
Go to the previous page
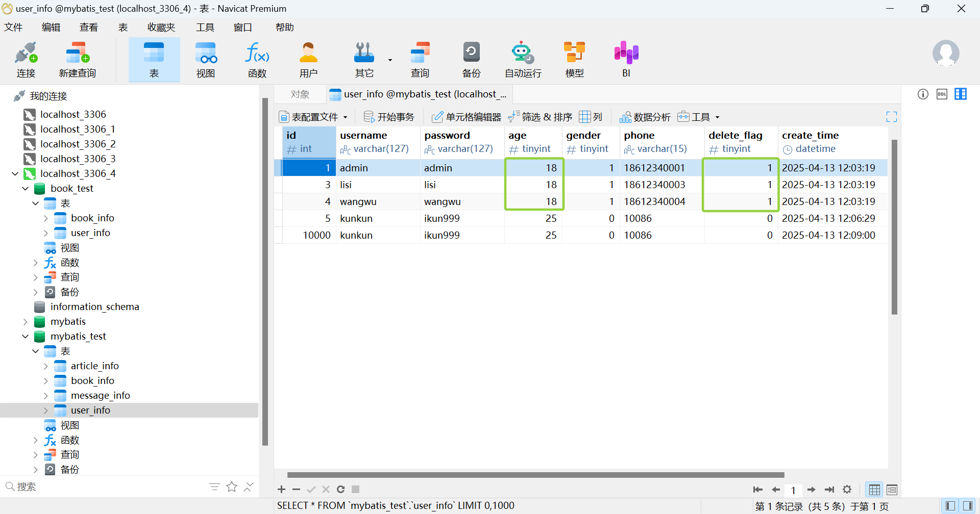(x=776, y=490)
